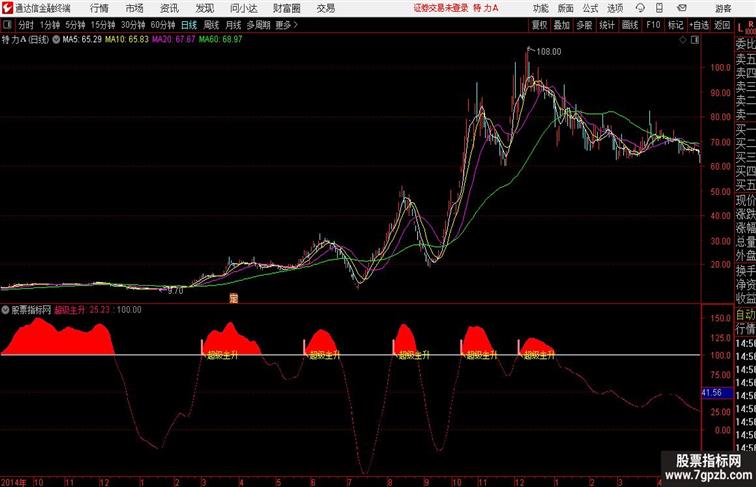
Task: Open the 行情 menu
Action: tap(99, 8)
